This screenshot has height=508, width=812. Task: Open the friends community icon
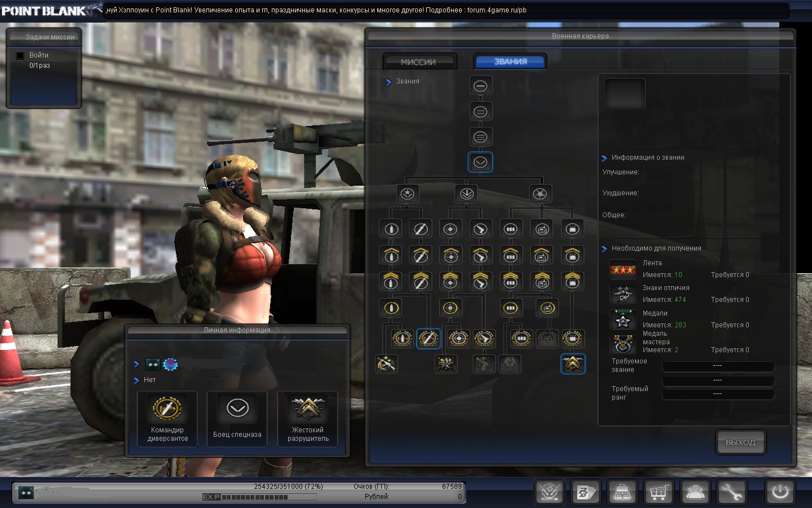(x=695, y=492)
